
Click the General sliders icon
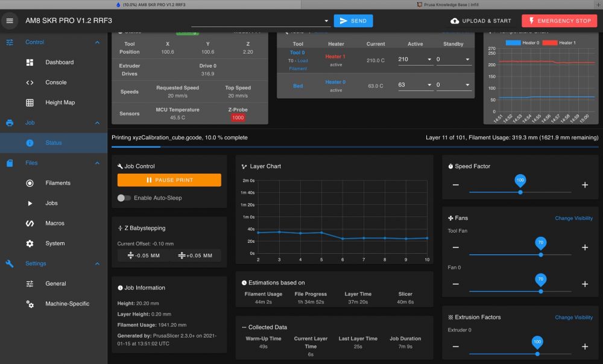[30, 284]
